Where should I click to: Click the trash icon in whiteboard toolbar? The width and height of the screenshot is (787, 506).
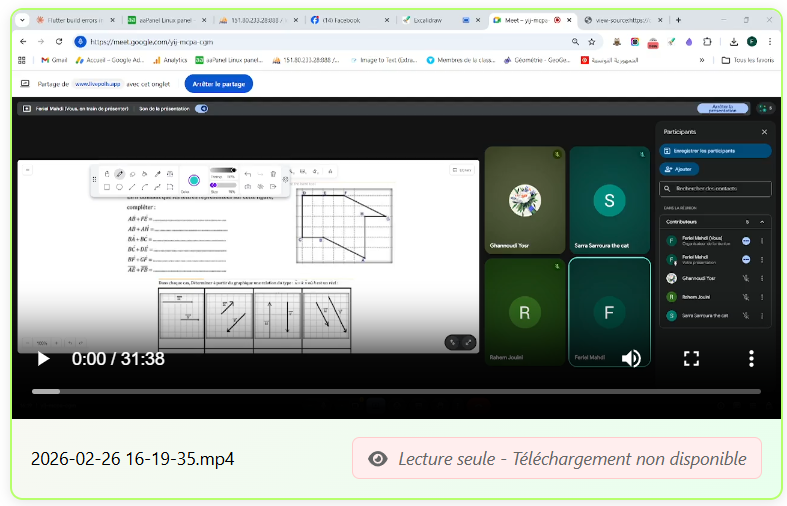273,174
